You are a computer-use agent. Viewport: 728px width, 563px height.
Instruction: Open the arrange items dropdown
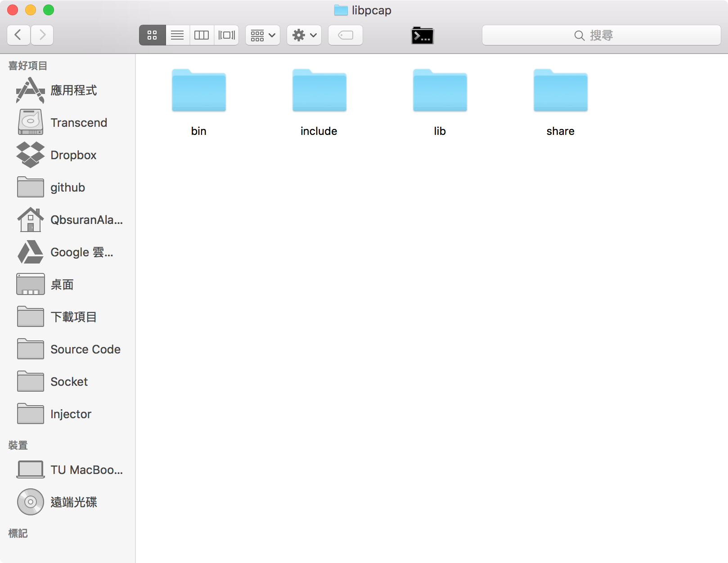263,35
